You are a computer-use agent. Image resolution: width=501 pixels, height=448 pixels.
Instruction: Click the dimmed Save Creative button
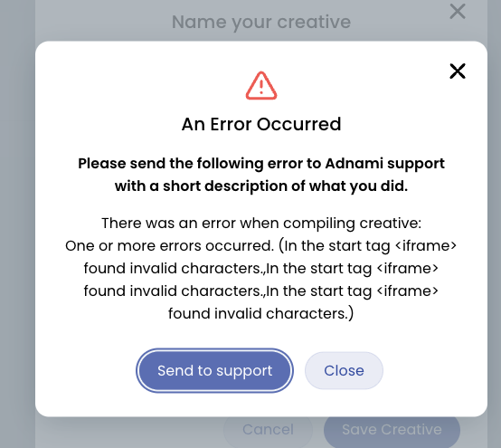tap(392, 430)
